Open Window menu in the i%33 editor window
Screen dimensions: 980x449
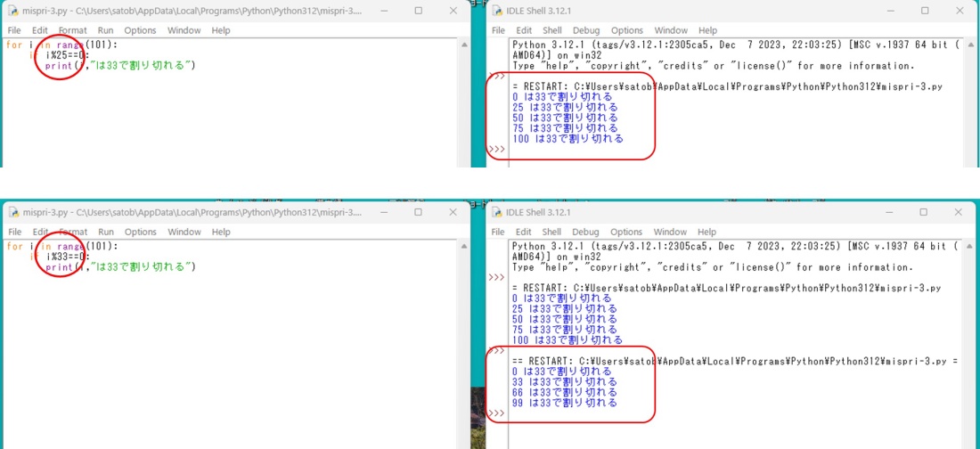[184, 232]
